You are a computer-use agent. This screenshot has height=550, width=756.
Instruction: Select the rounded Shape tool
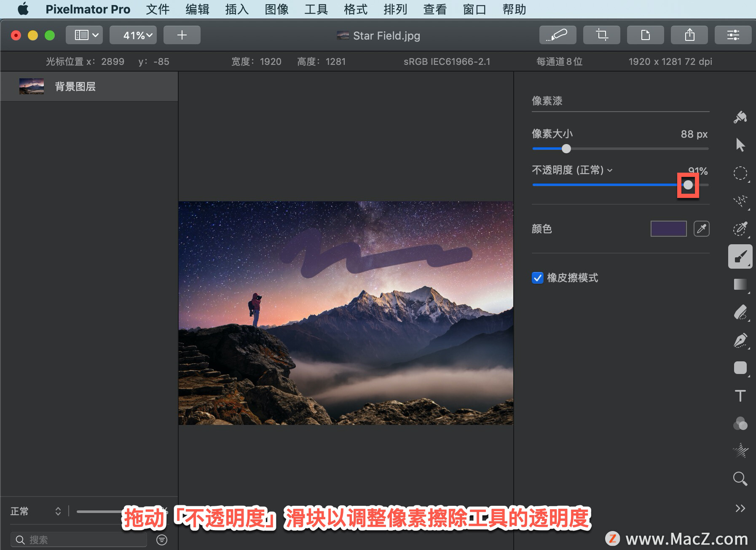coord(740,368)
